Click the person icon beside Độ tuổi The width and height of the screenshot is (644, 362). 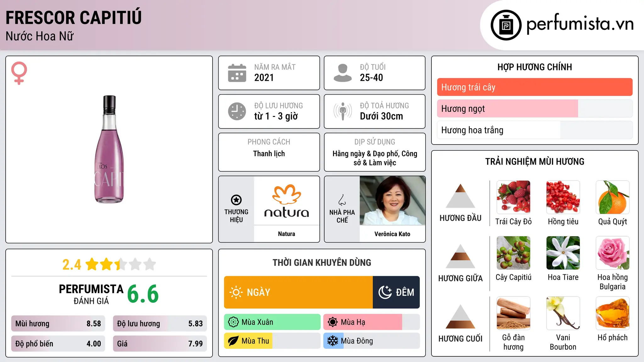[x=343, y=73]
